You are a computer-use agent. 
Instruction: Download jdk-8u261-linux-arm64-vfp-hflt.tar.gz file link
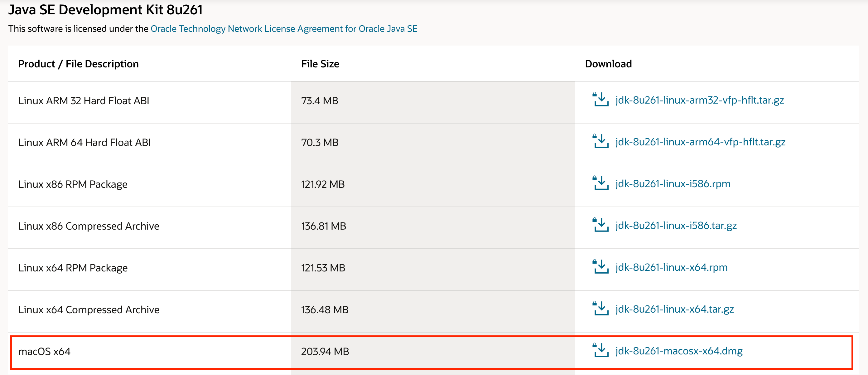(x=700, y=142)
